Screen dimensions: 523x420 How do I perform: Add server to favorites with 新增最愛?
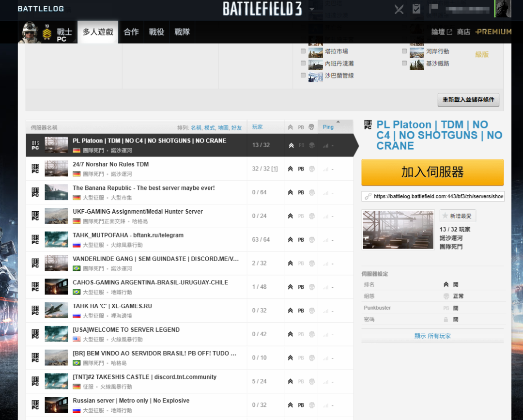click(x=458, y=216)
